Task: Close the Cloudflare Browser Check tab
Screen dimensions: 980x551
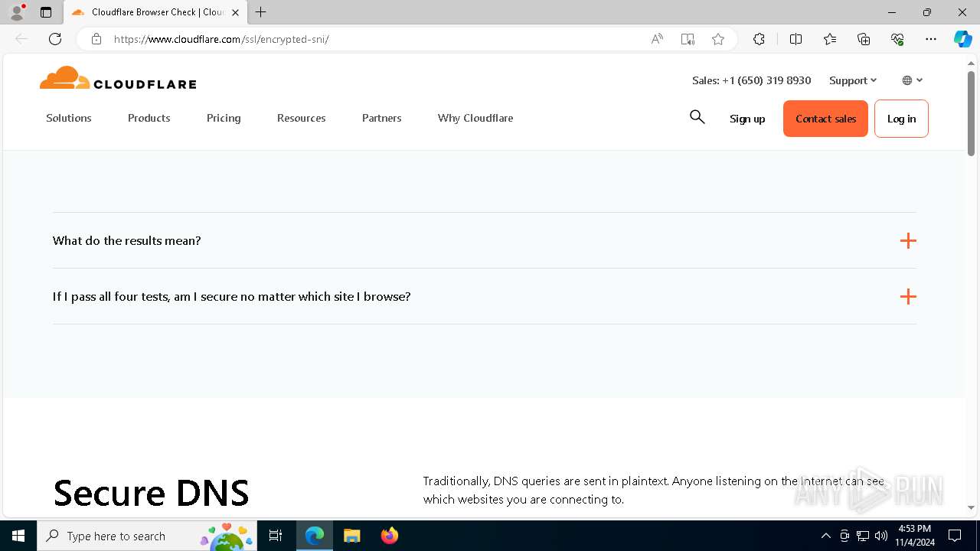Action: tap(235, 12)
